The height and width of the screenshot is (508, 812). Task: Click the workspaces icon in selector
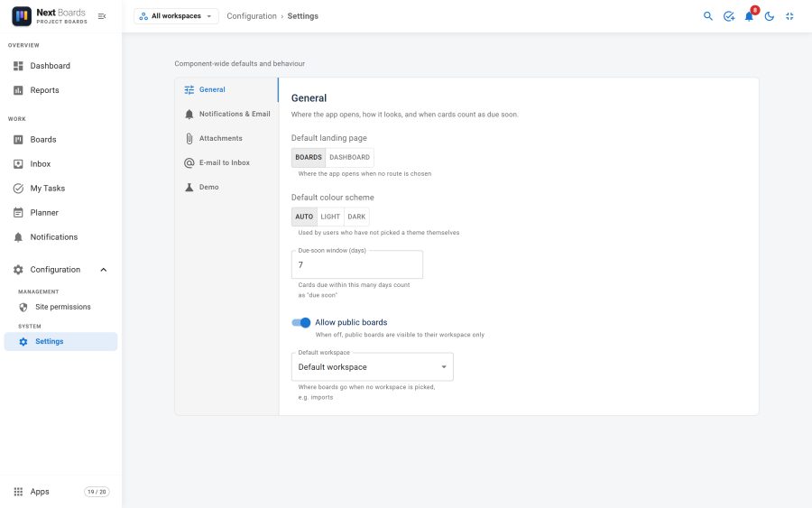pyautogui.click(x=143, y=16)
